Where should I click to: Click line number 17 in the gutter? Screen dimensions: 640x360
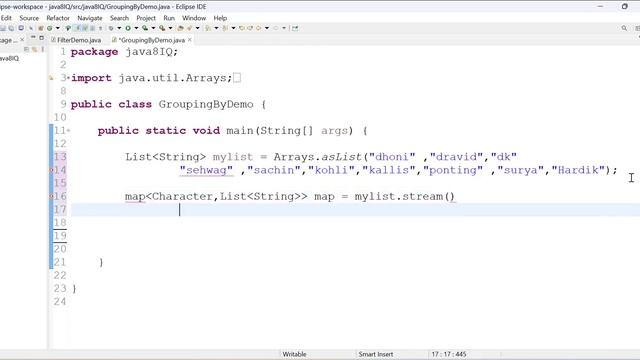click(60, 209)
